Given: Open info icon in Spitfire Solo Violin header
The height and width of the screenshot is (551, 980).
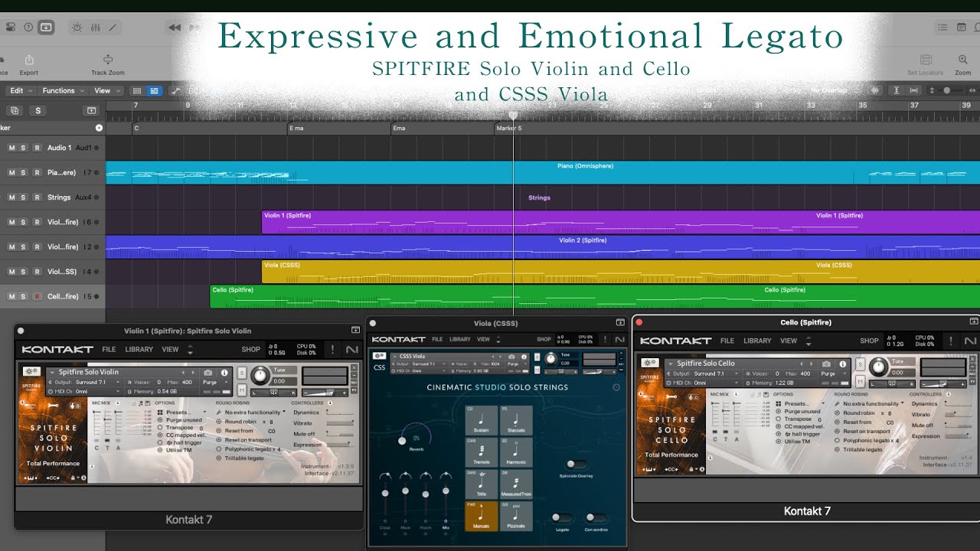Looking at the screenshot, I should 224,372.
